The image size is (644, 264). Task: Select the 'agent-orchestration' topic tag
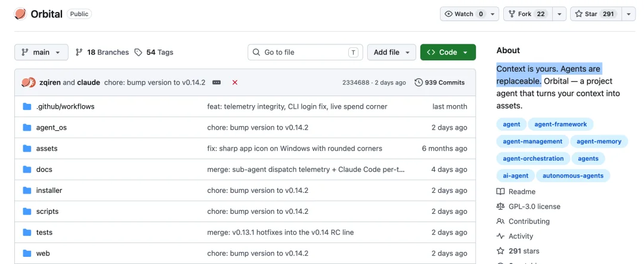click(x=533, y=159)
